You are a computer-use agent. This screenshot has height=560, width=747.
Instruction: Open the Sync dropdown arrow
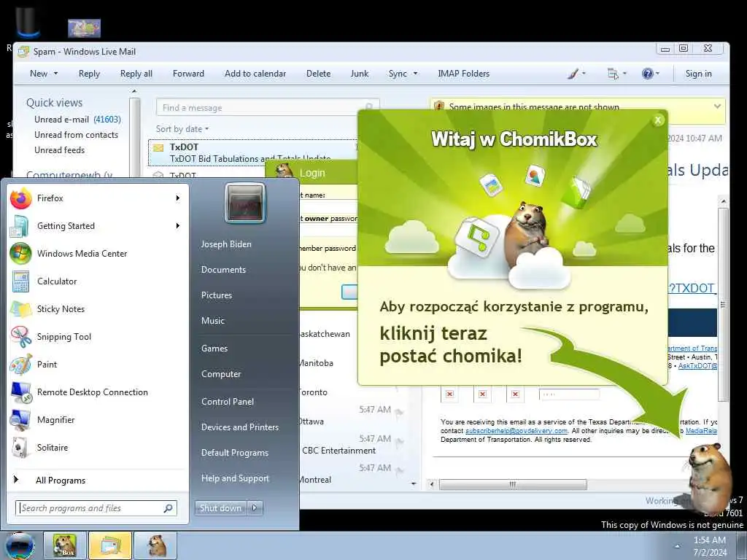(x=415, y=74)
